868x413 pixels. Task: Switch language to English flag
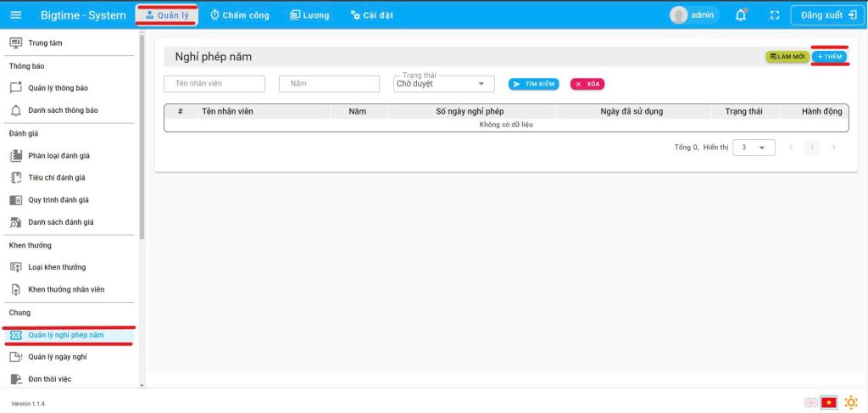pos(811,402)
